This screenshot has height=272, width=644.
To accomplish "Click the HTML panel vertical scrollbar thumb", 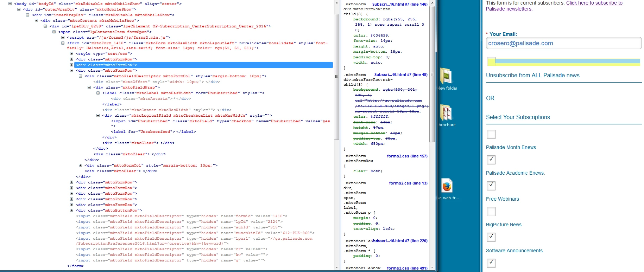I will (337, 76).
